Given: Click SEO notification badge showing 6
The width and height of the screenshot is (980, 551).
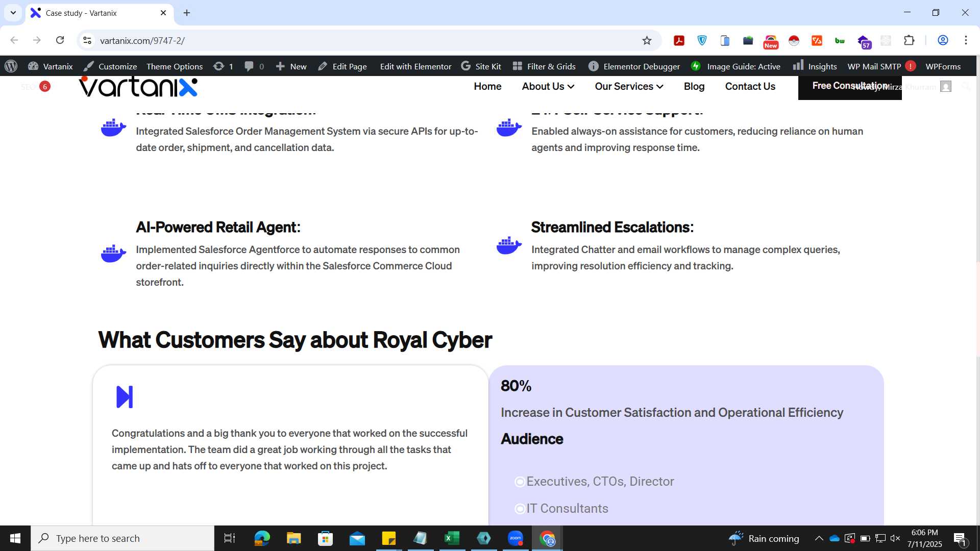Looking at the screenshot, I should coord(45,87).
